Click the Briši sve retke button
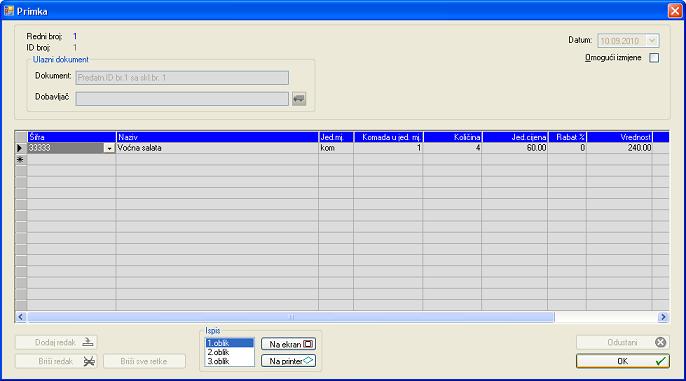Viewport: 686px width, 381px height. pyautogui.click(x=144, y=361)
